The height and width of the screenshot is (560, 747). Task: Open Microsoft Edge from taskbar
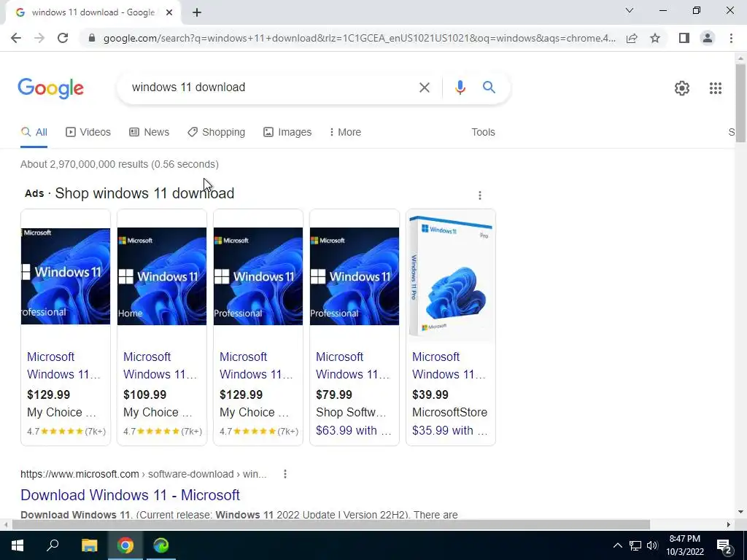[161, 545]
